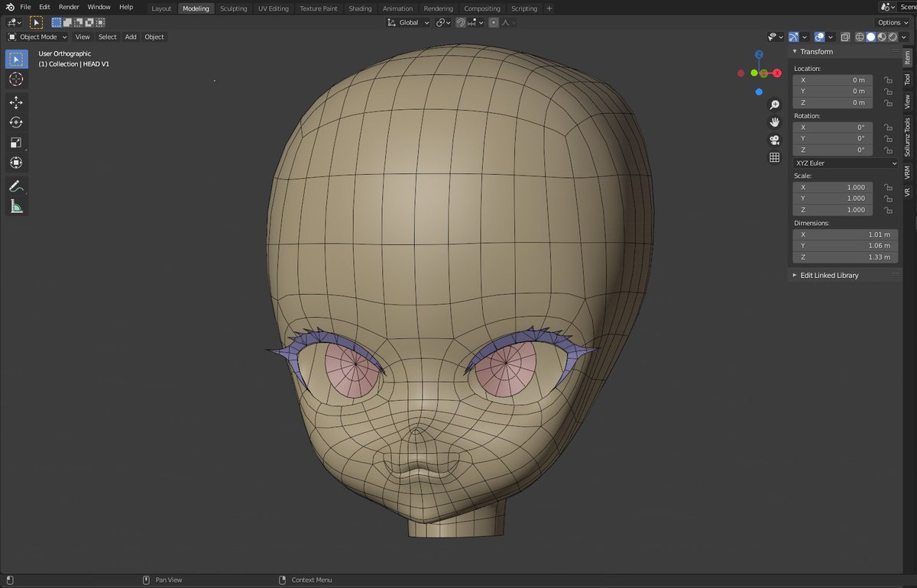Toggle camera view with the camera icon
Screen dimensions: 917x588
[x=774, y=140]
